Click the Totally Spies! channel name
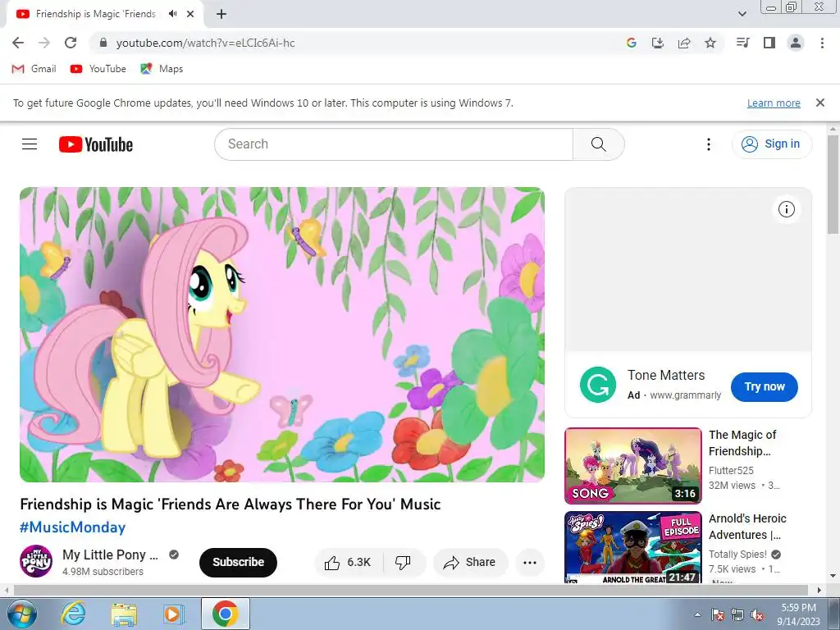The width and height of the screenshot is (840, 630). point(737,554)
